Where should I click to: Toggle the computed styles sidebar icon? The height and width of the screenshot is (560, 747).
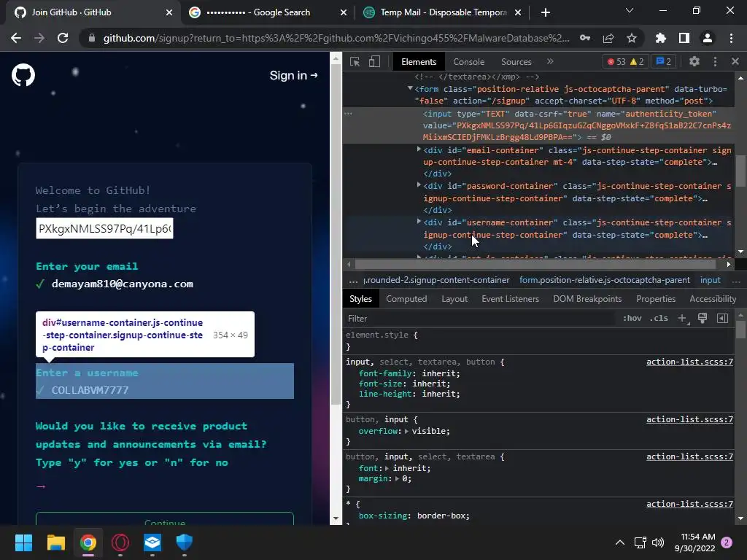point(722,318)
